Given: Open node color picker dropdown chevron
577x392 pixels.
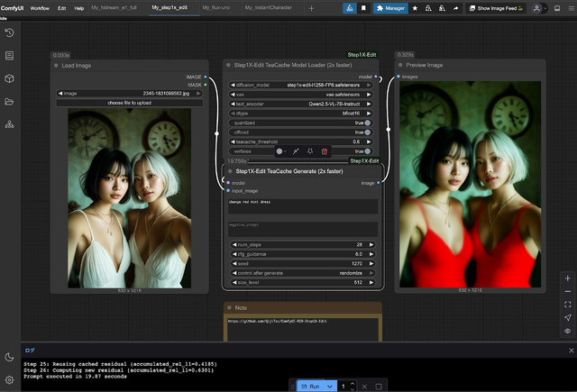Looking at the screenshot, I should 286,151.
